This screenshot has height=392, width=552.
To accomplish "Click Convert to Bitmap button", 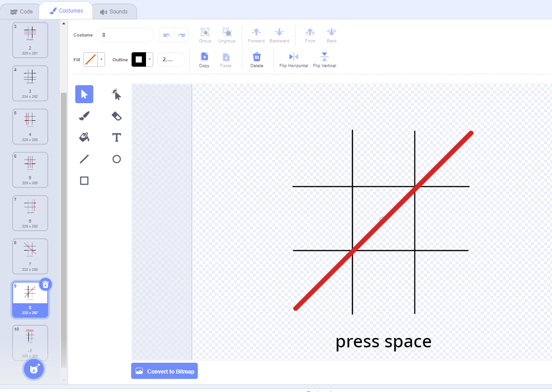I will 164,371.
